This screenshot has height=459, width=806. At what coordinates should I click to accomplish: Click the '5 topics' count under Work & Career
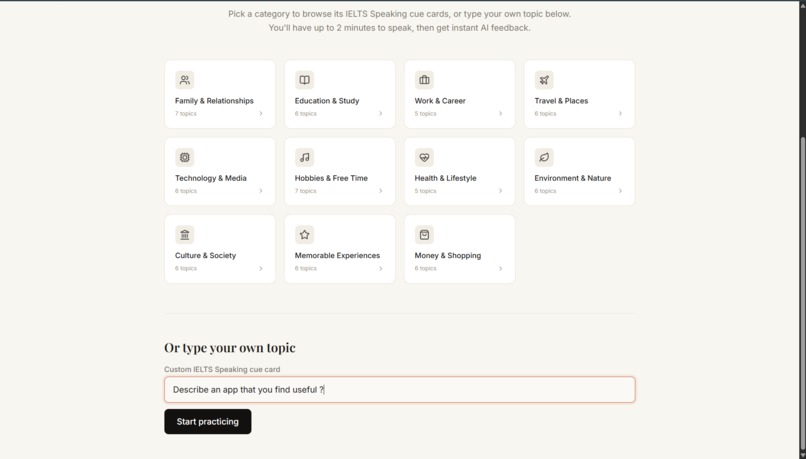425,114
